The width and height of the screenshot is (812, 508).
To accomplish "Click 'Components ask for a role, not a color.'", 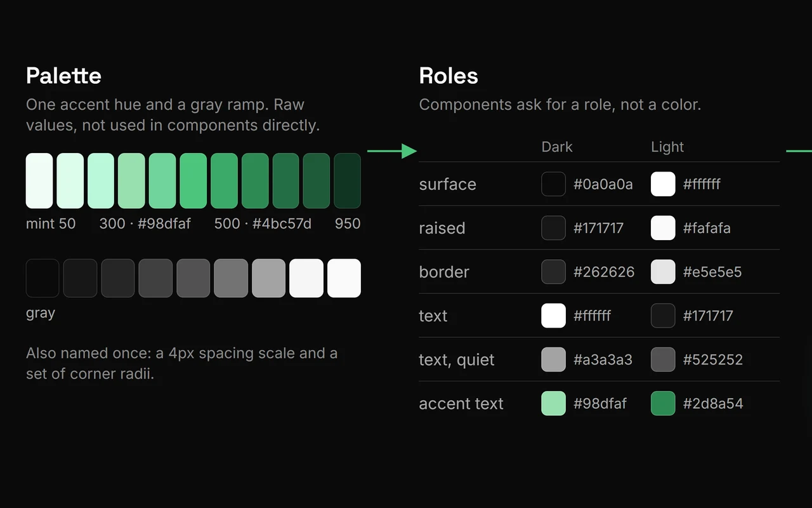I will tap(560, 104).
